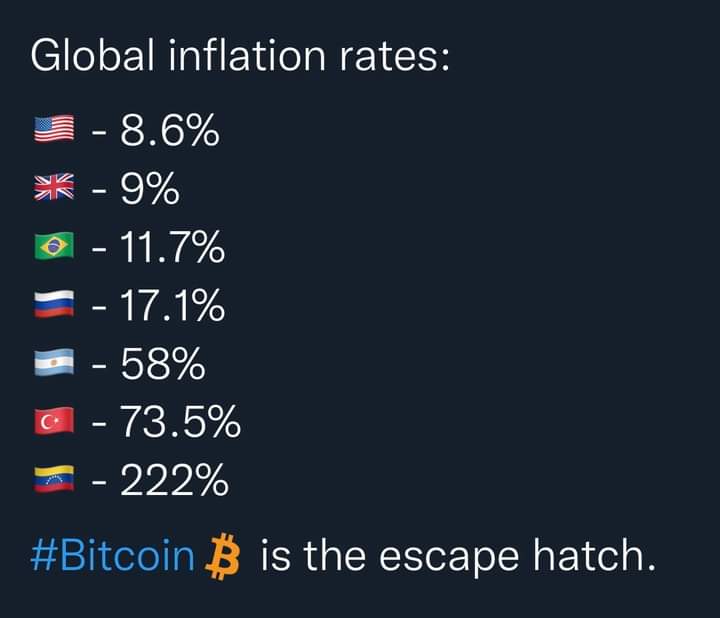The width and height of the screenshot is (720, 618).
Task: Click the Turkey flag emoji
Action: coord(54,421)
